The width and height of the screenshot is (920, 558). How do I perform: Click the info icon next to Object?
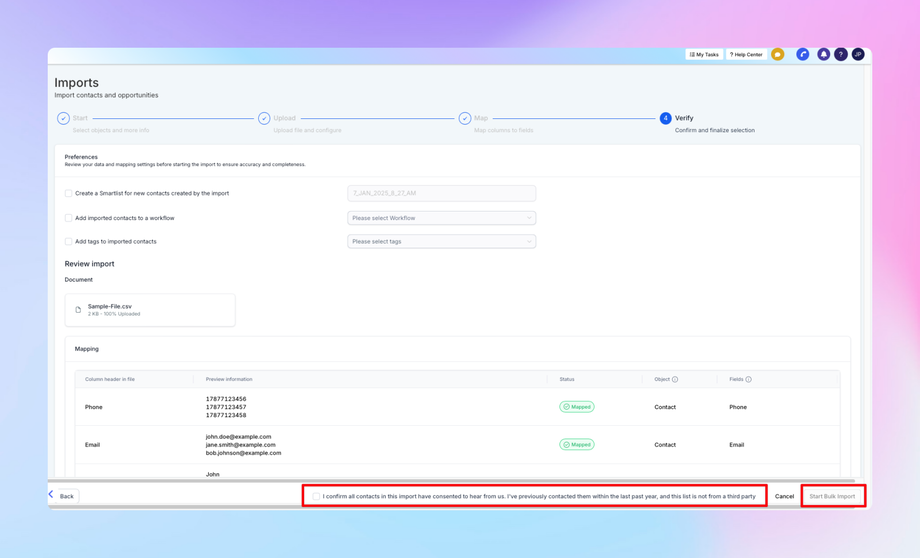coord(675,379)
